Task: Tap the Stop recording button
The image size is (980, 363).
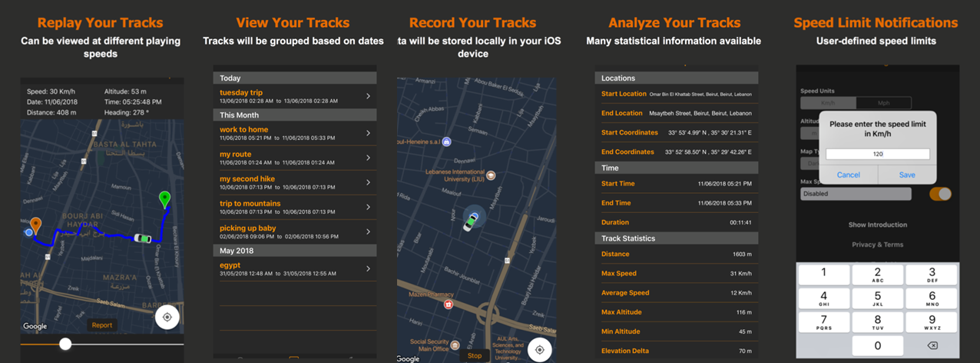Action: point(475,355)
